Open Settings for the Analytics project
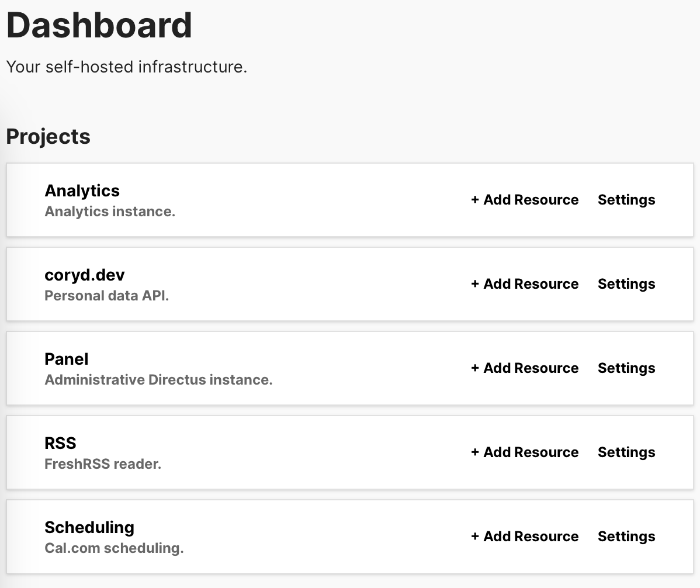The height and width of the screenshot is (588, 700). pos(626,200)
